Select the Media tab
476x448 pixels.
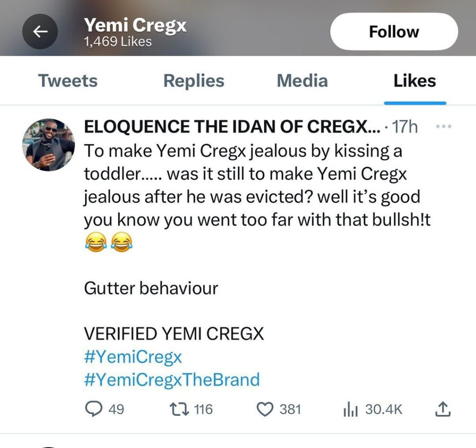click(x=302, y=81)
